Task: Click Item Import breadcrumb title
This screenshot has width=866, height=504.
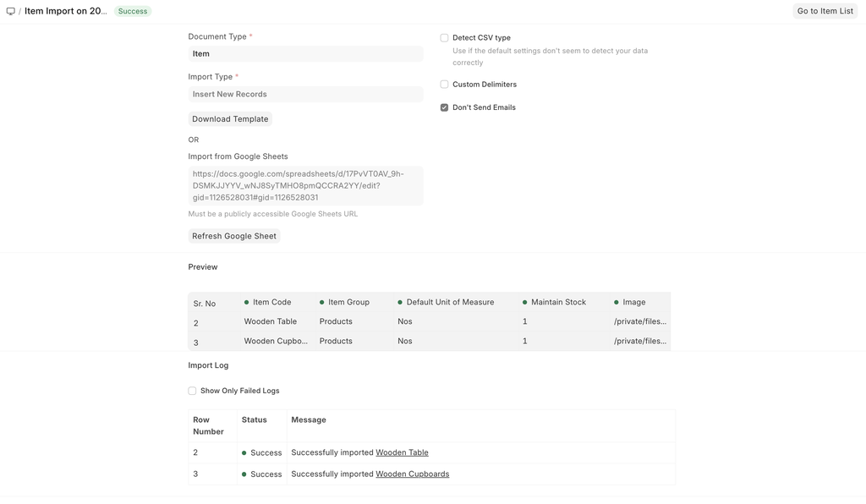Action: click(x=66, y=11)
